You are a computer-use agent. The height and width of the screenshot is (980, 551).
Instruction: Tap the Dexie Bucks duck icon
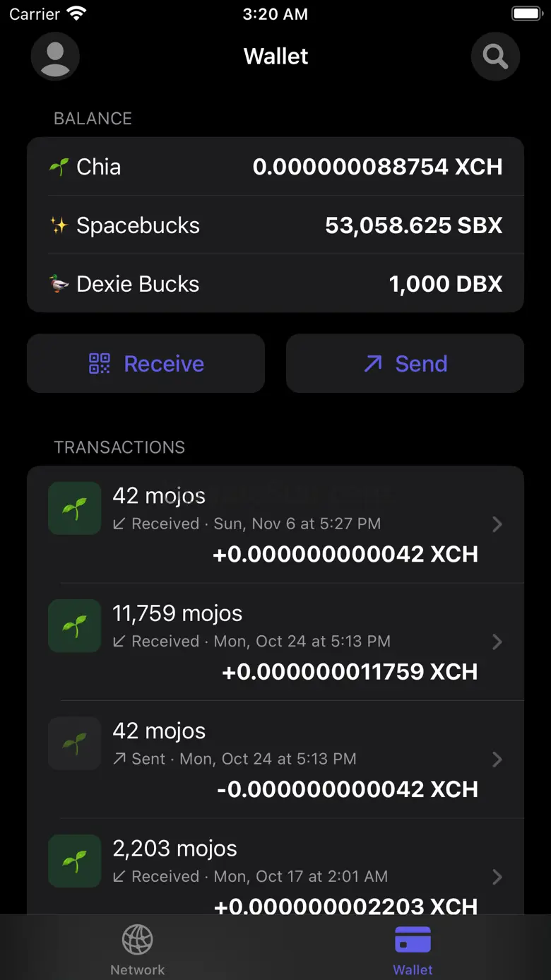tap(59, 284)
